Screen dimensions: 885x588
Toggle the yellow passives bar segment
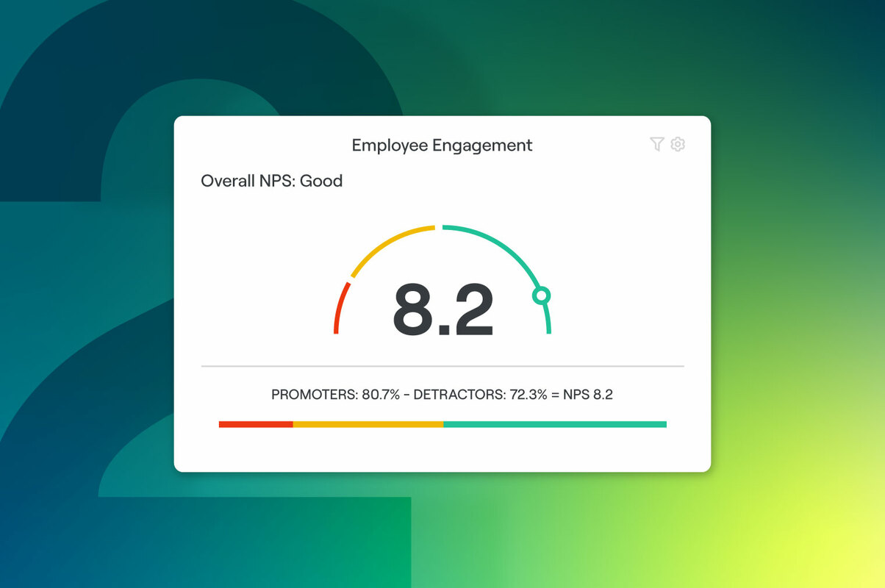point(369,424)
